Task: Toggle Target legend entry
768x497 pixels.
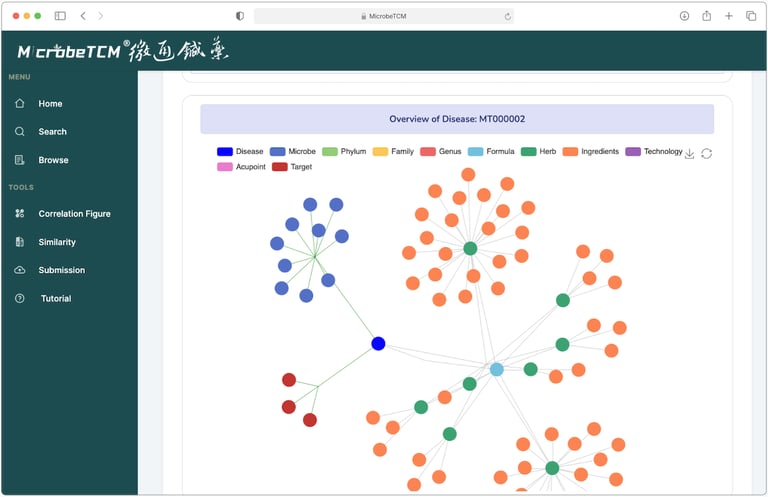Action: point(292,167)
